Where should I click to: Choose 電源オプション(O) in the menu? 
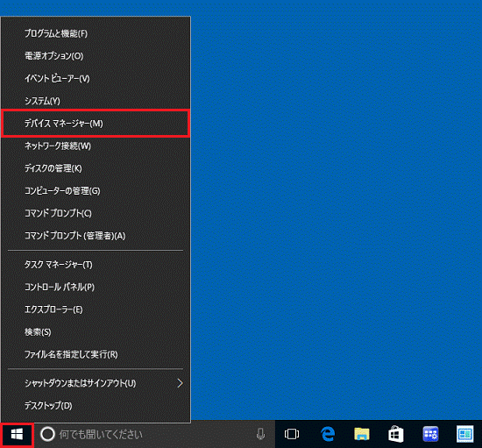[96, 56]
